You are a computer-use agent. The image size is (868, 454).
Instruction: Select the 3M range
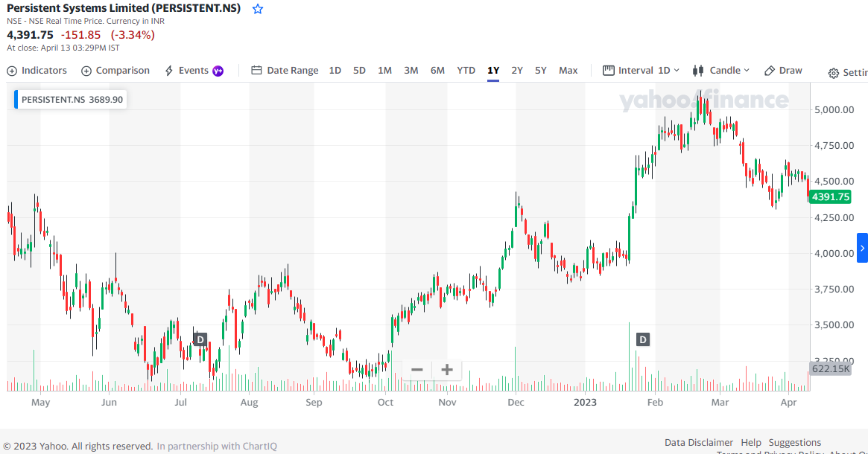[x=411, y=71]
